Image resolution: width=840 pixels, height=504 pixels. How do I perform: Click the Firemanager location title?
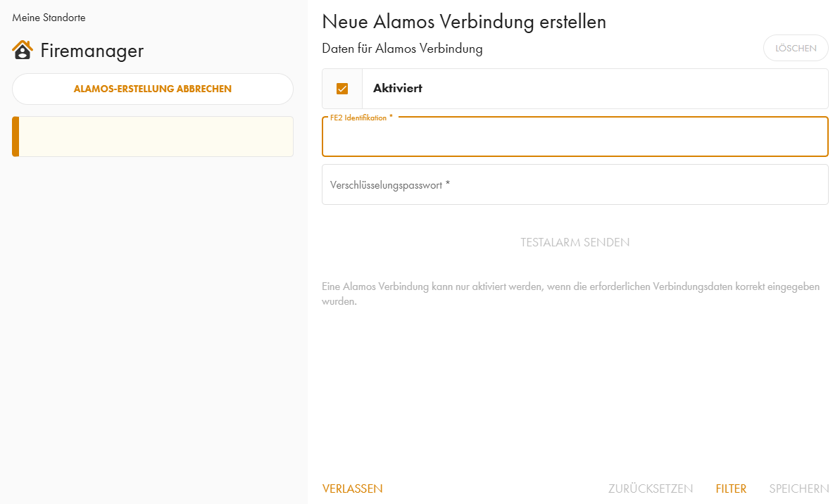(x=92, y=51)
